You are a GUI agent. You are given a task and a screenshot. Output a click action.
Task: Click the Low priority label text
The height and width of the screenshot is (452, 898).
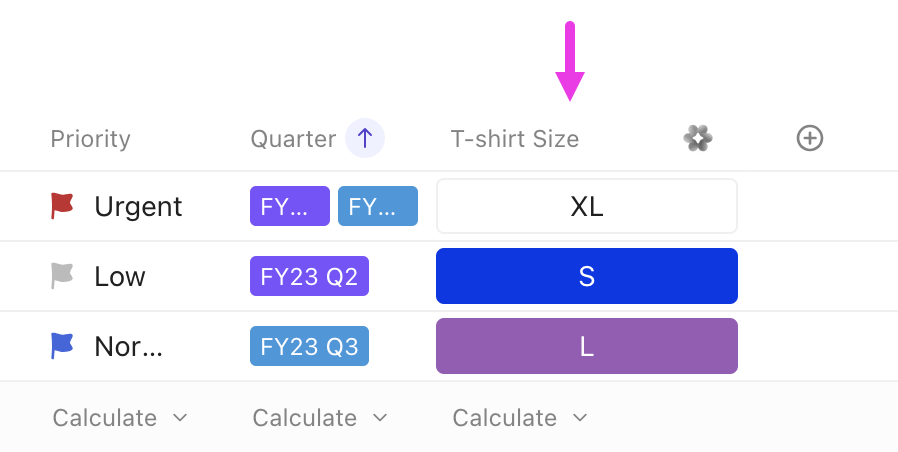(x=120, y=276)
